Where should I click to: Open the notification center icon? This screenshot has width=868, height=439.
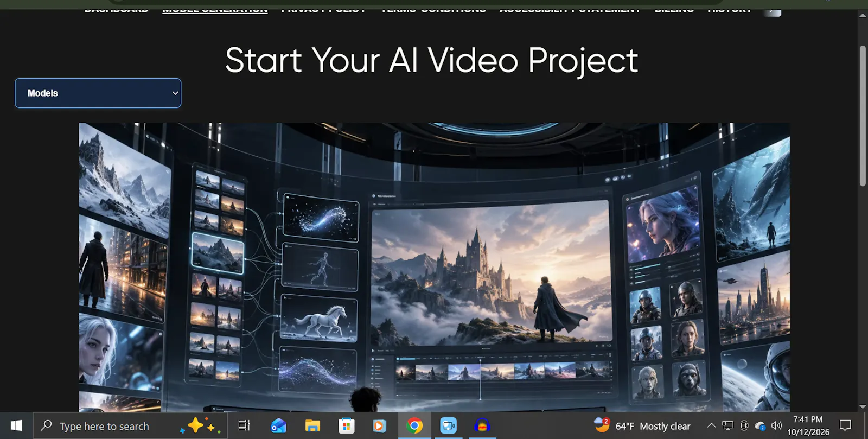[845, 426]
